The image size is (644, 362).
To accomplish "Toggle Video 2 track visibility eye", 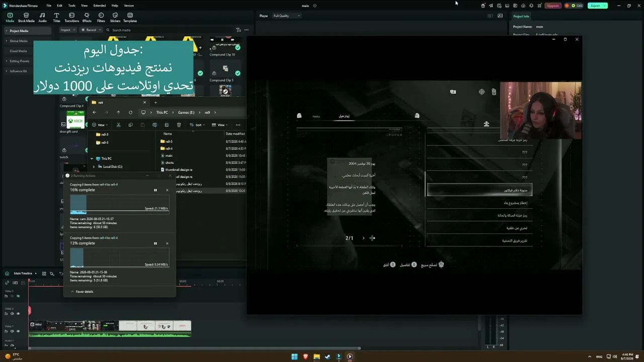I will [18, 314].
